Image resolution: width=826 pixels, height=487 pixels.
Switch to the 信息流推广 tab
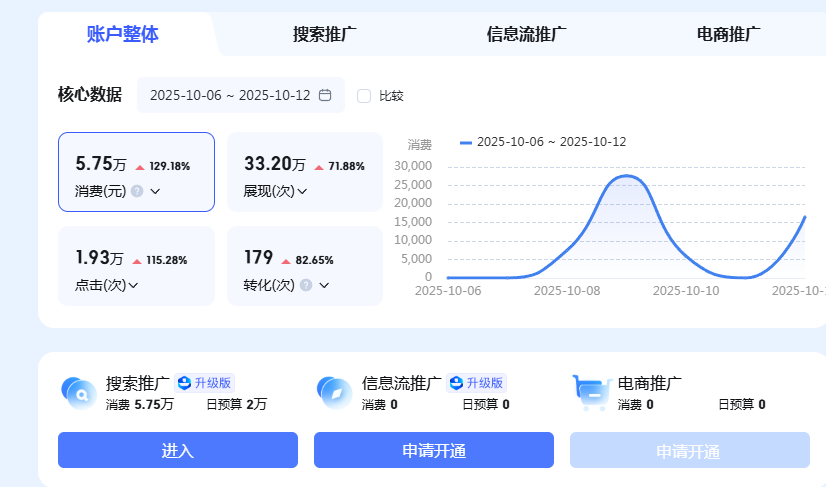click(x=527, y=35)
